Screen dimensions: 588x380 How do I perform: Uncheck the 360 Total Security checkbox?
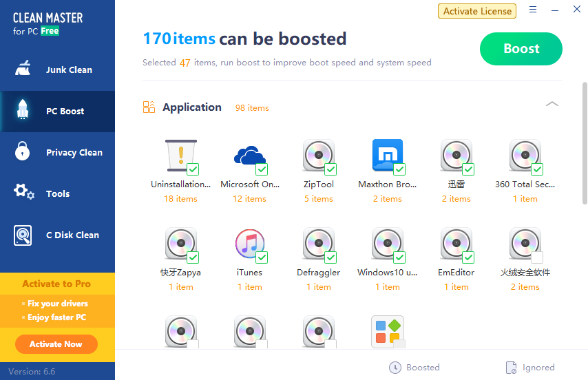tap(537, 169)
